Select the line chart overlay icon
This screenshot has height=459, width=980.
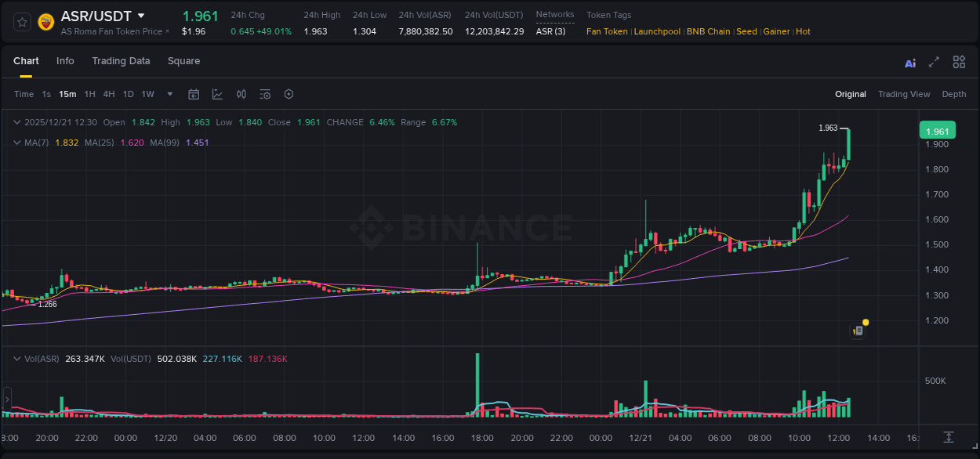point(217,94)
